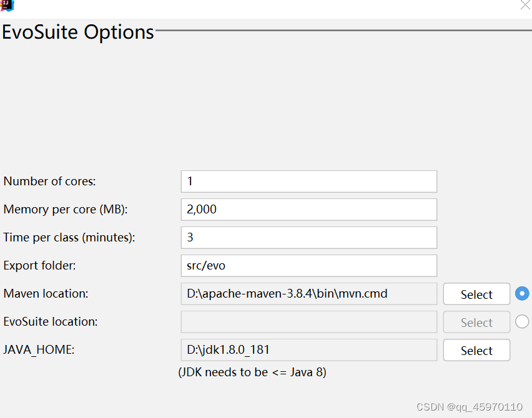Select the Maven location radio button
The image size is (532, 418).
point(522,294)
